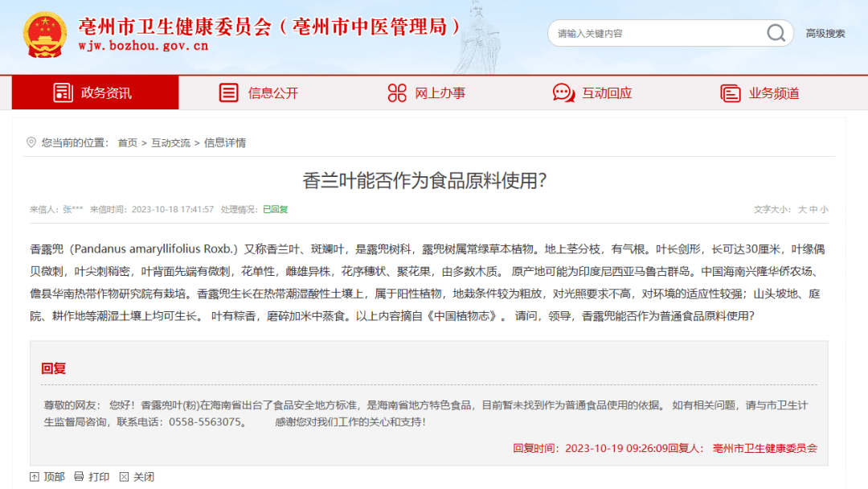Click the 互动回应 speech bubble icon
Screen dimensions: 868x489
coord(564,92)
